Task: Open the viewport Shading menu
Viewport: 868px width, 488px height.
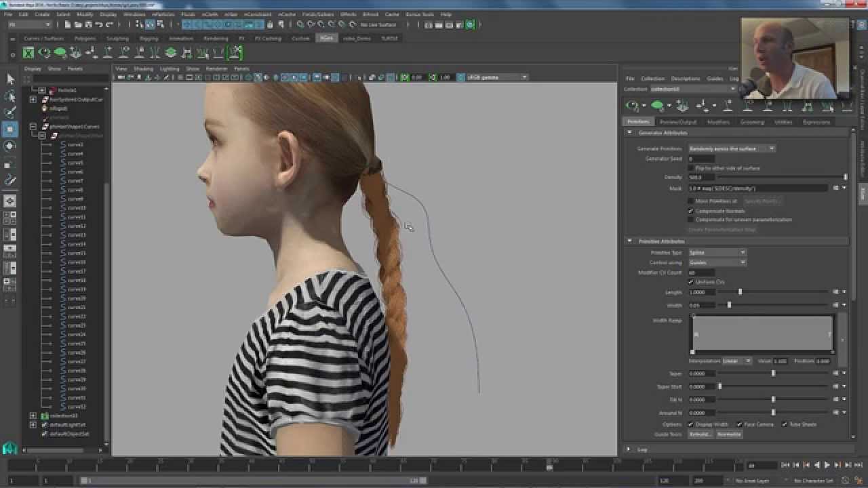Action: pyautogui.click(x=143, y=68)
